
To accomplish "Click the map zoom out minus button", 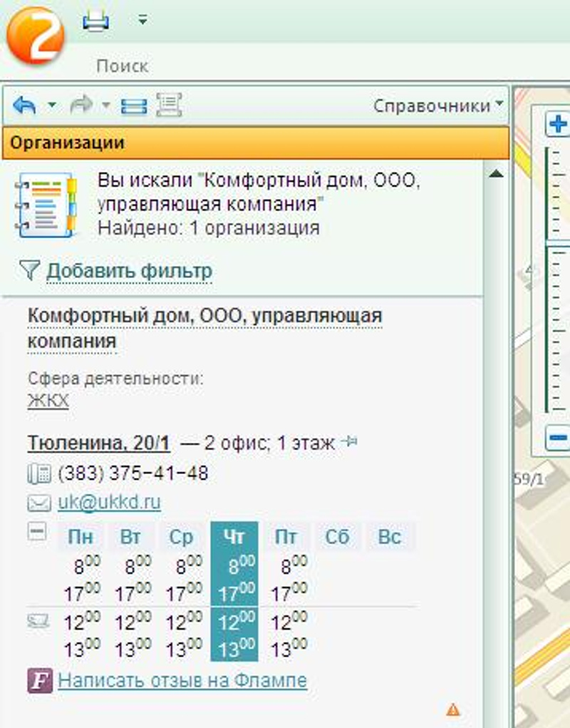I will (558, 436).
